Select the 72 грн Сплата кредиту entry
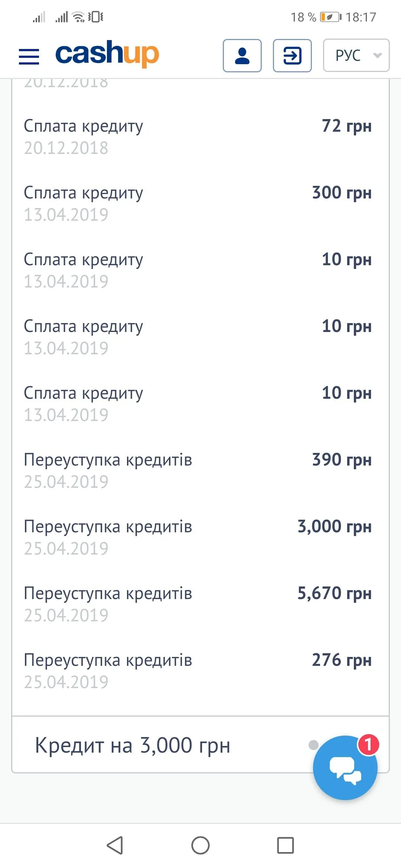Screen dimensions: 401x868 [x=197, y=137]
